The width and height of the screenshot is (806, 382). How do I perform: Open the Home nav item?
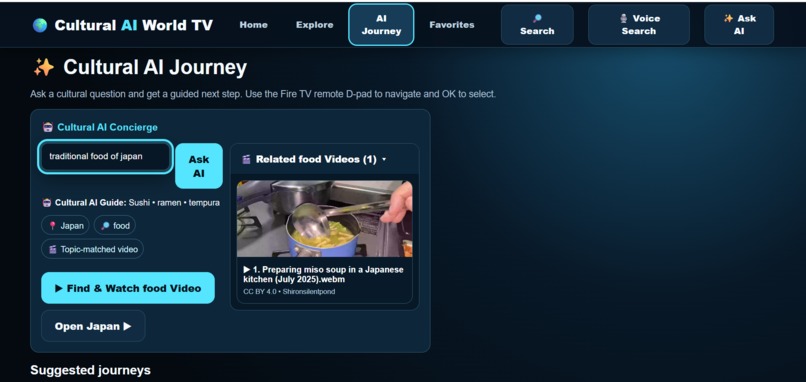[x=253, y=25]
